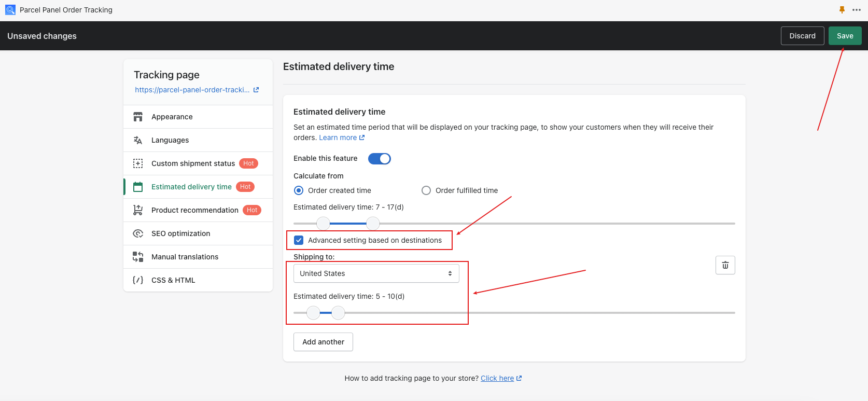868x401 pixels.
Task: Delete the United States destination with trash icon
Action: point(725,265)
